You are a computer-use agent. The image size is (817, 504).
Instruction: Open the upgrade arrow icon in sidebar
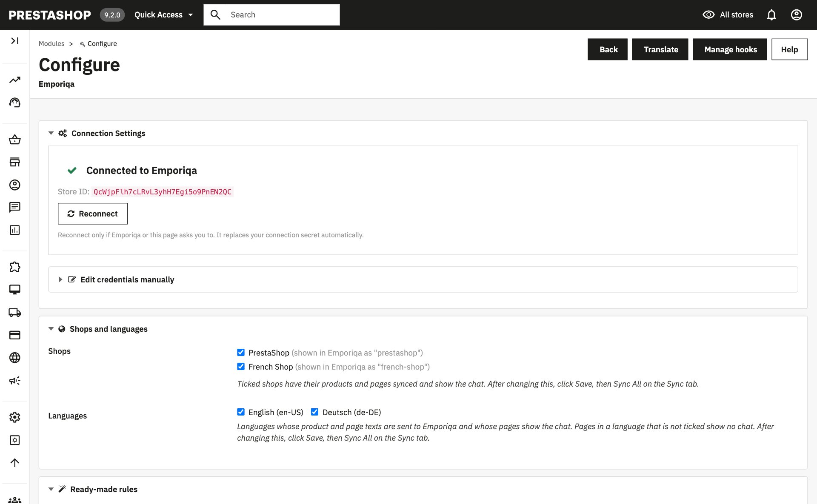coord(15,463)
